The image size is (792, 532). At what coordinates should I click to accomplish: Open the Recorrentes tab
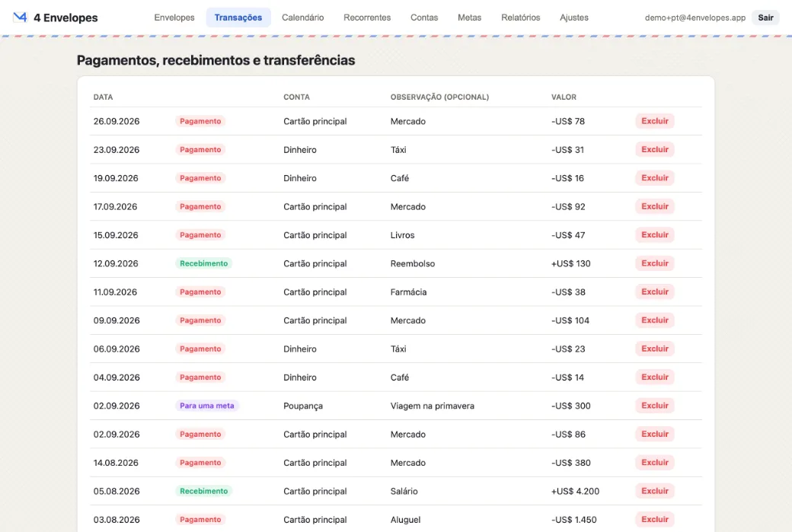(367, 18)
